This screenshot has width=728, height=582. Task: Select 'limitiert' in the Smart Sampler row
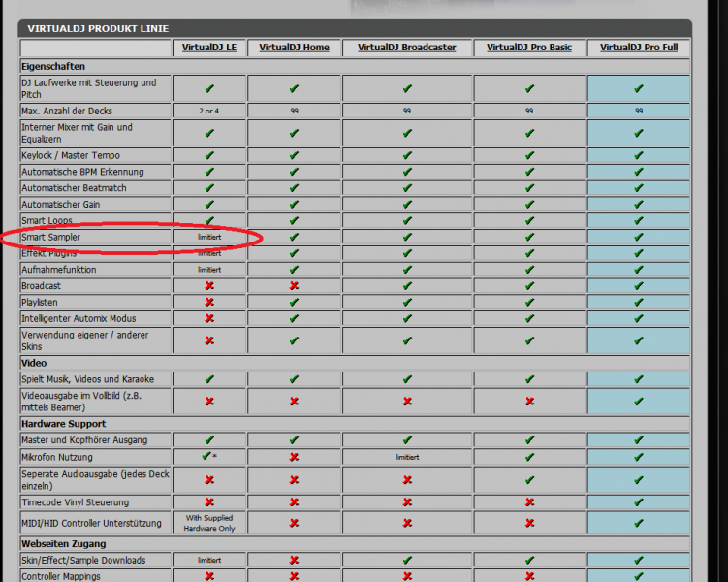(x=209, y=237)
